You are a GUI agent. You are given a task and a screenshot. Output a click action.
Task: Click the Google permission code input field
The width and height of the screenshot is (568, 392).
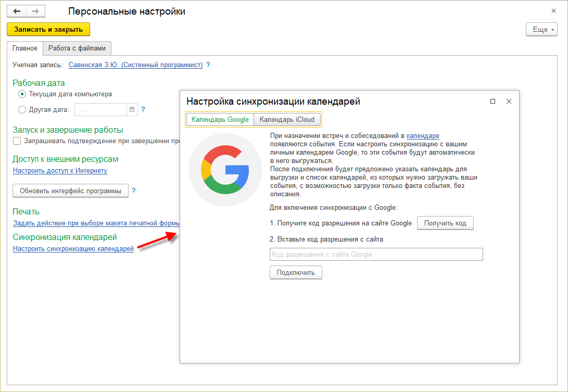click(376, 255)
